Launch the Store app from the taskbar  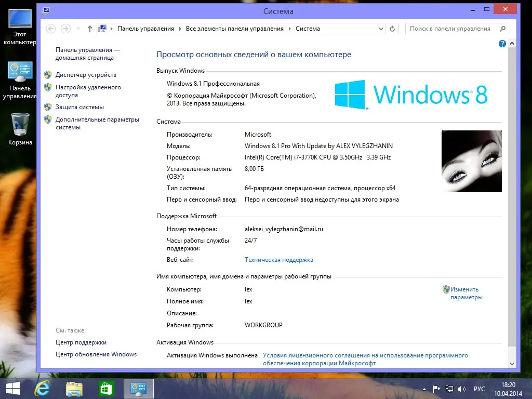106,388
